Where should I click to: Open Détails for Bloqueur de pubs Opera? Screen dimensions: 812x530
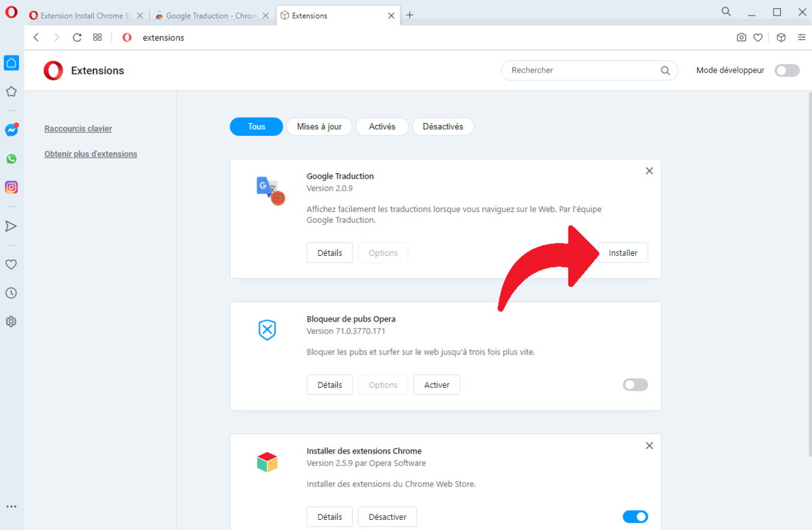coord(330,384)
